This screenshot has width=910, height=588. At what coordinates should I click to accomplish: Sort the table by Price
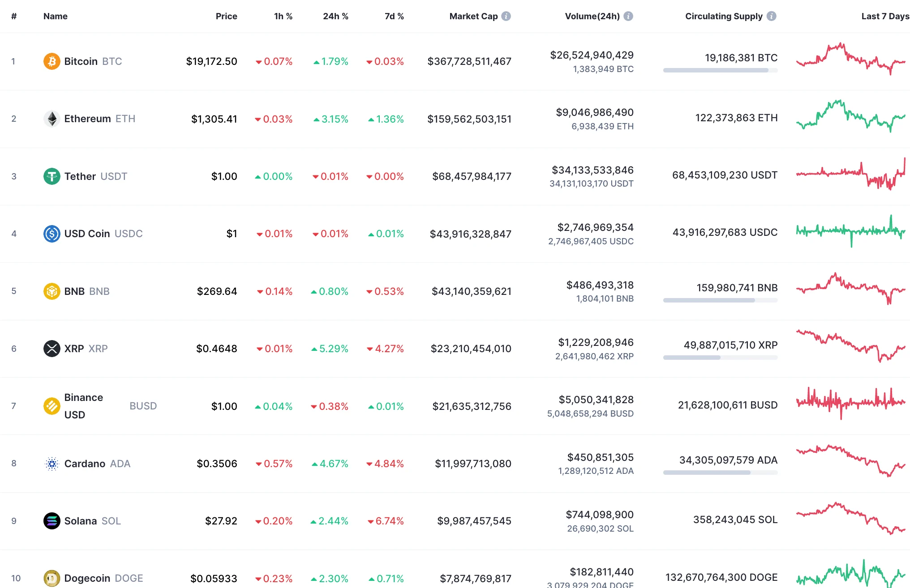point(227,16)
